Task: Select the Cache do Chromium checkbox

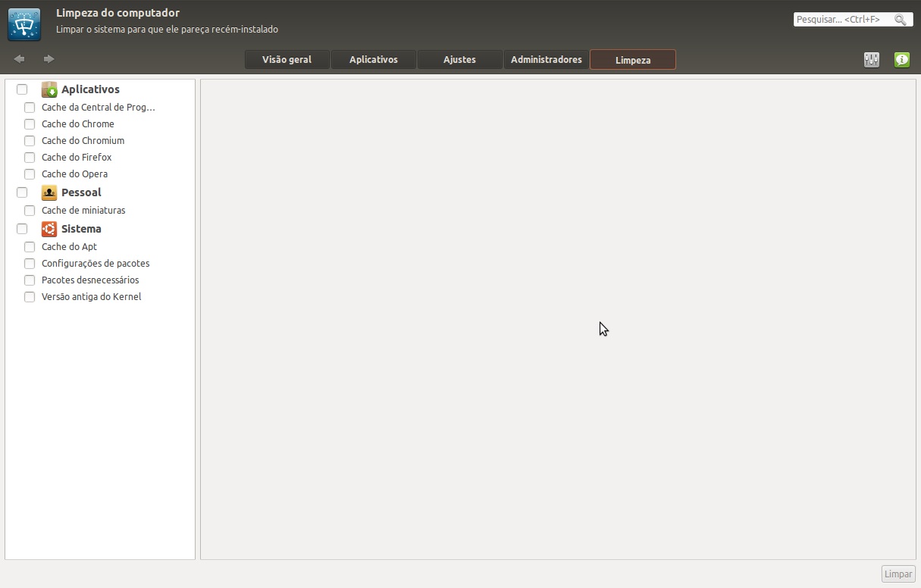Action: click(x=30, y=141)
